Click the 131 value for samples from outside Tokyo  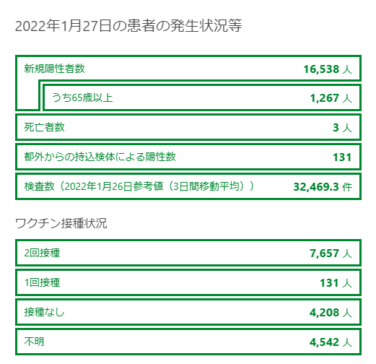point(342,157)
